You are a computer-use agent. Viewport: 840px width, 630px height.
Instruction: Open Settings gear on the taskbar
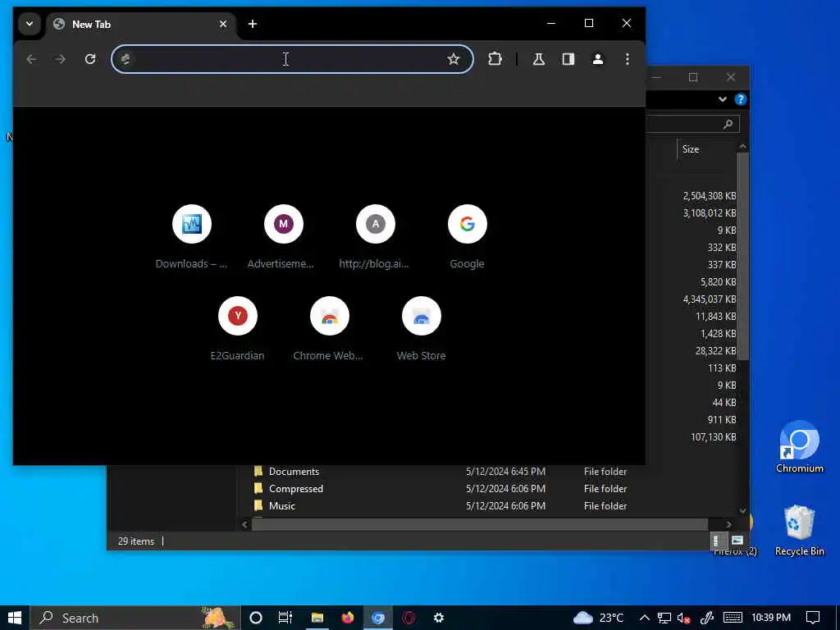pos(439,618)
